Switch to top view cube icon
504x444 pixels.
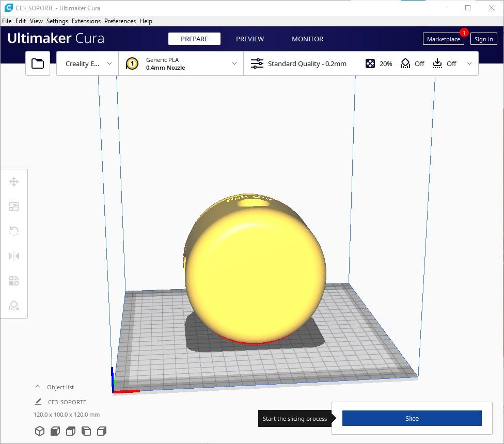71,431
